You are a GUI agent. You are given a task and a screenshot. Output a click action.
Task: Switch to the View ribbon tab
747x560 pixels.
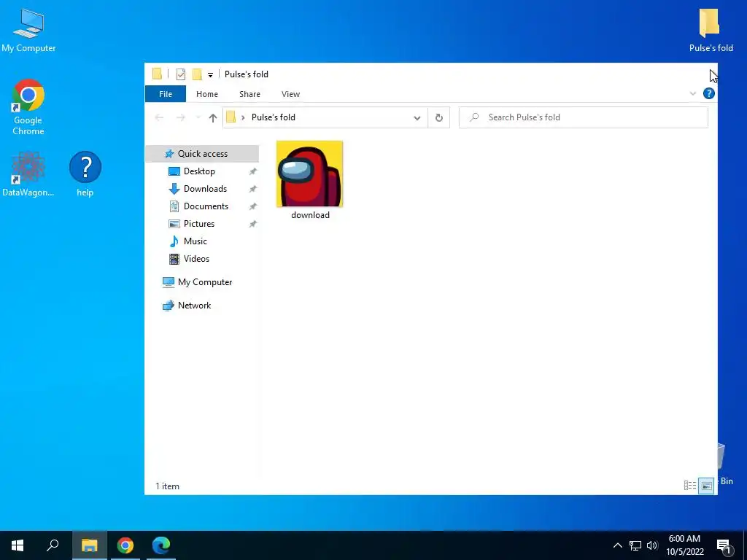pyautogui.click(x=290, y=94)
